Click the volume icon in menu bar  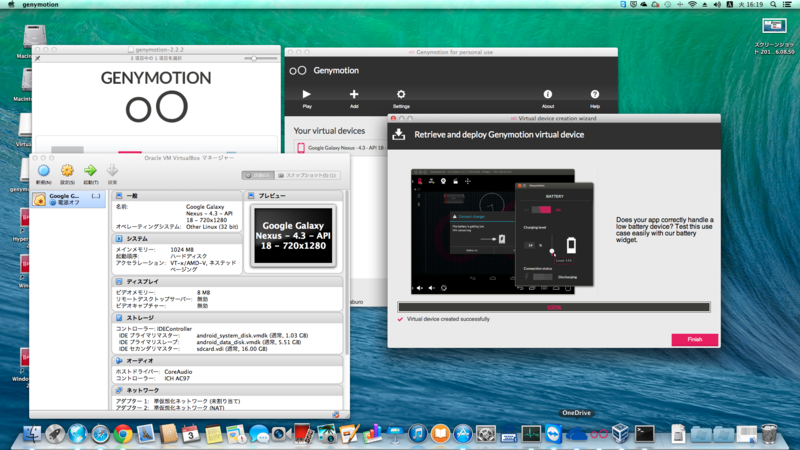pyautogui.click(x=717, y=4)
